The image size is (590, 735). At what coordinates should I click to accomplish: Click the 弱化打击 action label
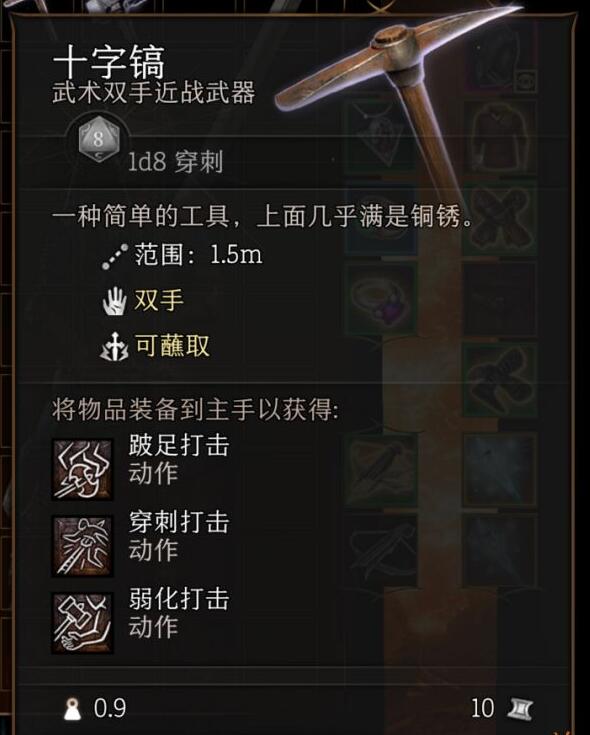point(179,599)
